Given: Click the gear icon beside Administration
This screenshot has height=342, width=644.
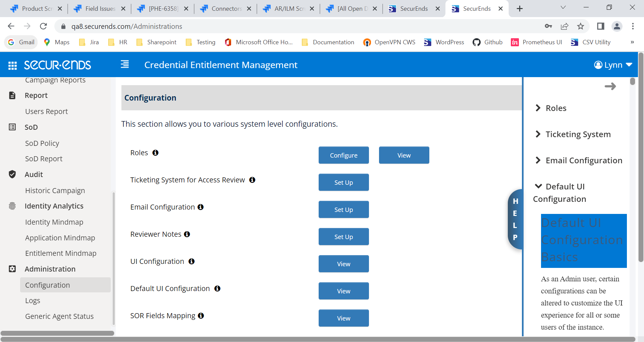Looking at the screenshot, I should [x=12, y=269].
